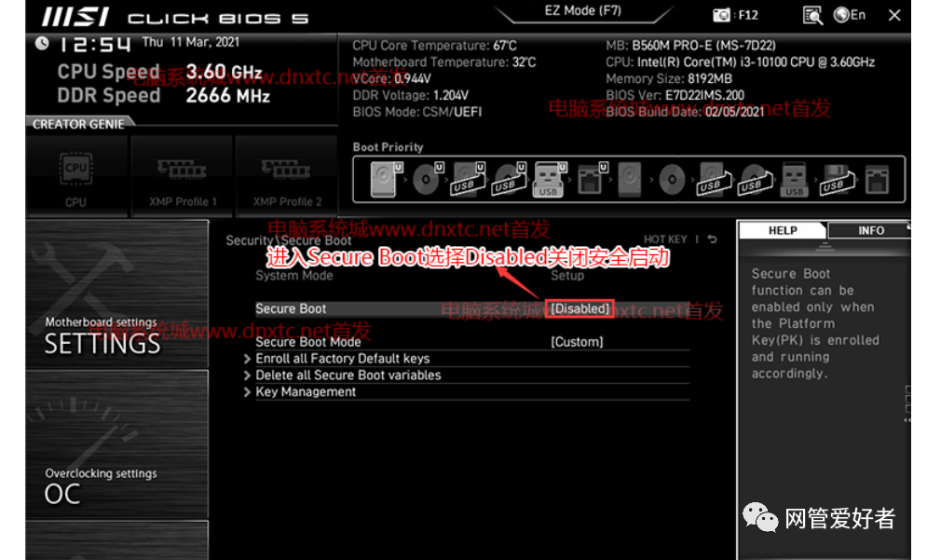The image size is (927, 560).
Task: Switch to the HELP tab
Action: [783, 231]
